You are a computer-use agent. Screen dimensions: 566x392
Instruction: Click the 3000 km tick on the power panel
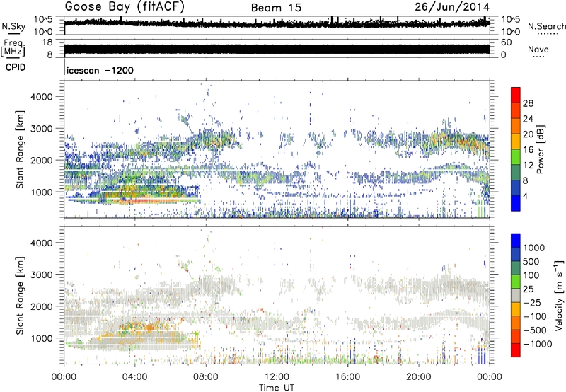[41, 129]
